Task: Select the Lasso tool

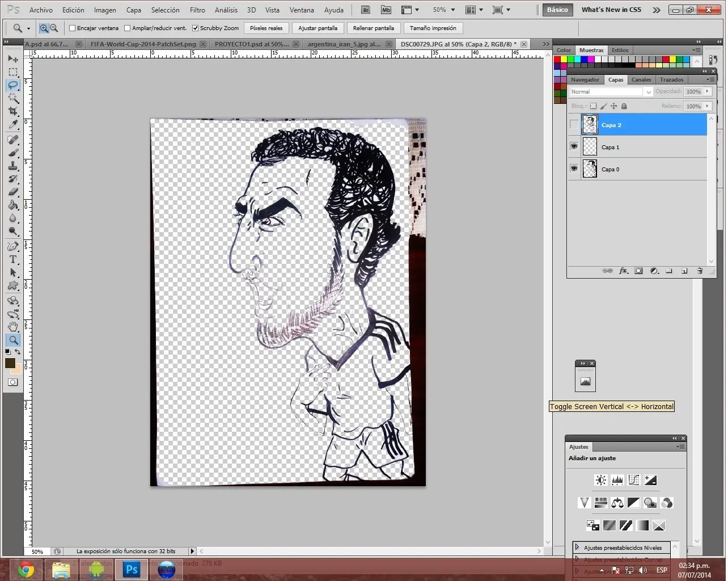Action: 13,85
